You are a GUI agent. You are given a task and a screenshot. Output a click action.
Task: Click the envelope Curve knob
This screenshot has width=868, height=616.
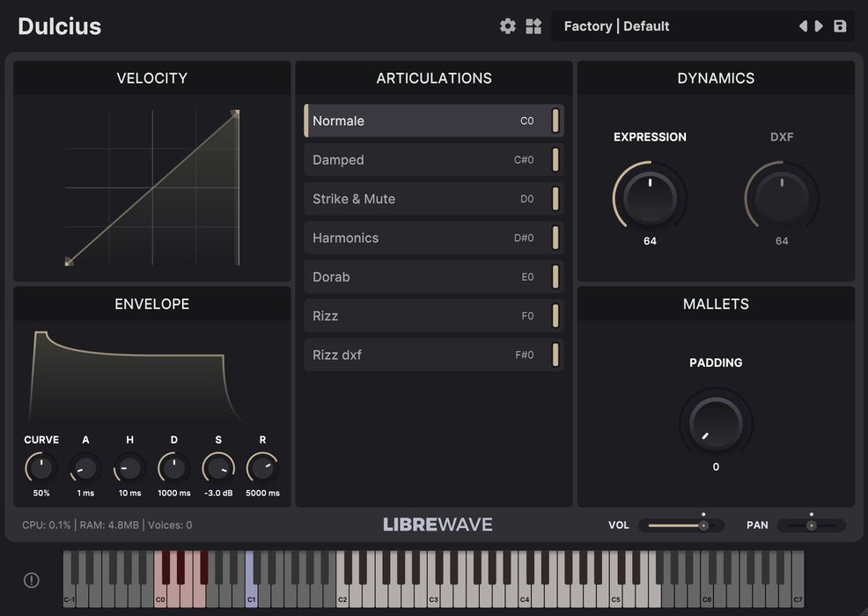tap(41, 467)
